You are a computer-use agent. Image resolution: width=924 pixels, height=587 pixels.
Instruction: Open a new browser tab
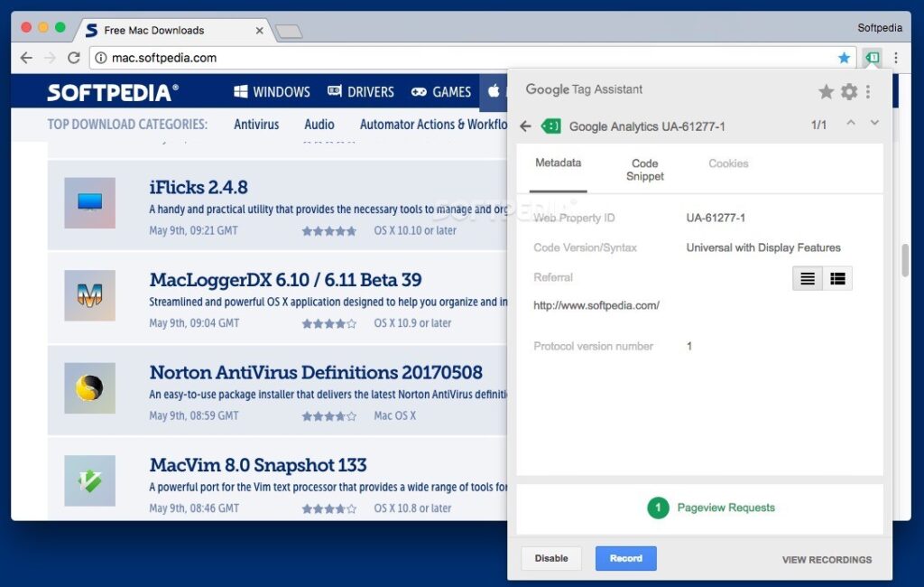tap(289, 32)
